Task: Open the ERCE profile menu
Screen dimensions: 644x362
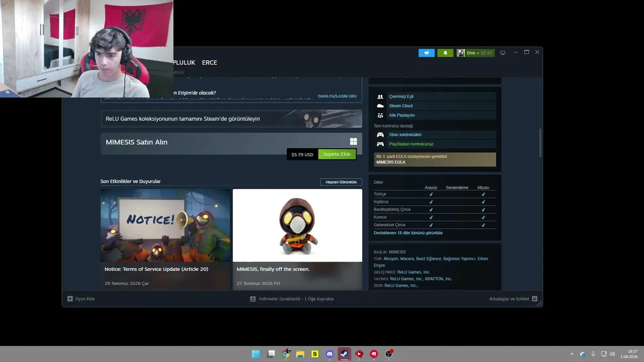Action: 209,62
